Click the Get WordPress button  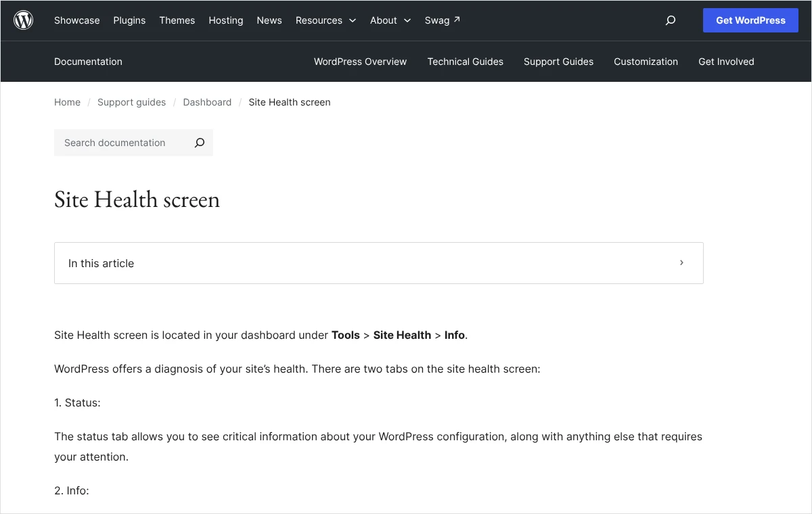click(751, 20)
